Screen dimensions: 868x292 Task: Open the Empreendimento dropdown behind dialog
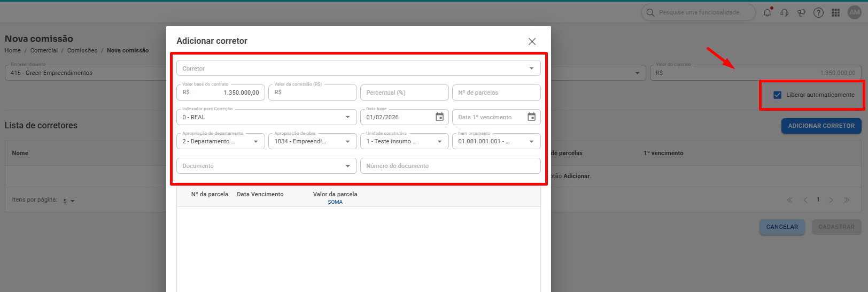tap(86, 73)
